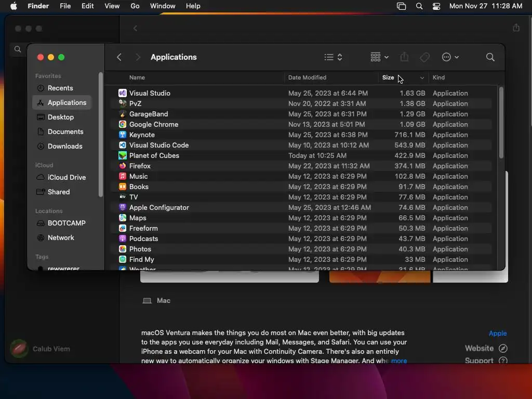Open Control Center in the menu bar
This screenshot has width=532, height=399.
(436, 6)
